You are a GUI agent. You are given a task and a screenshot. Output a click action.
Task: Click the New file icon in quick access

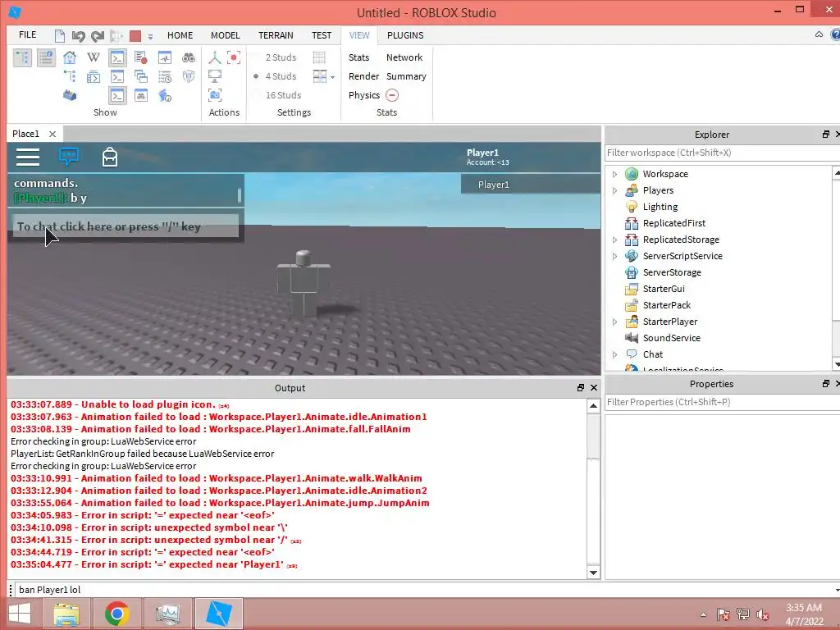coord(60,36)
